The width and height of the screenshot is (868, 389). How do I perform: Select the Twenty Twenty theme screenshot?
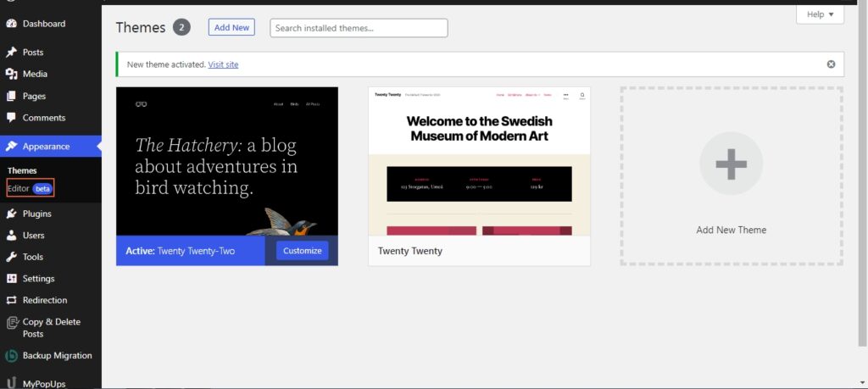pyautogui.click(x=480, y=161)
